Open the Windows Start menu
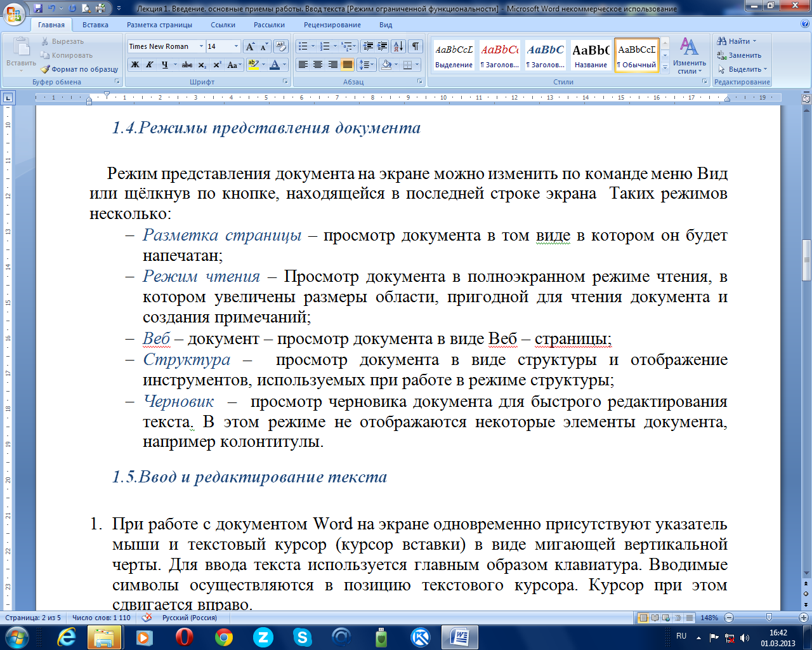Viewport: 812px width, 650px height. click(16, 637)
